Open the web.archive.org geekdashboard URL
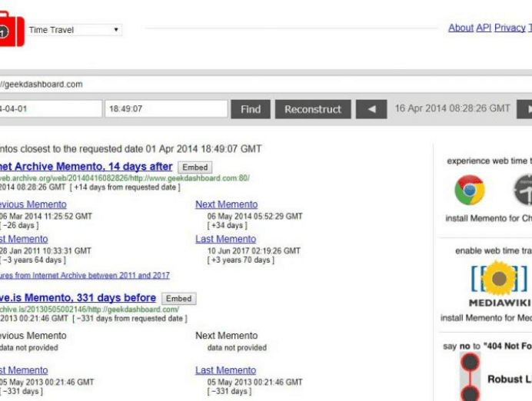The image size is (532, 401). coord(125,178)
